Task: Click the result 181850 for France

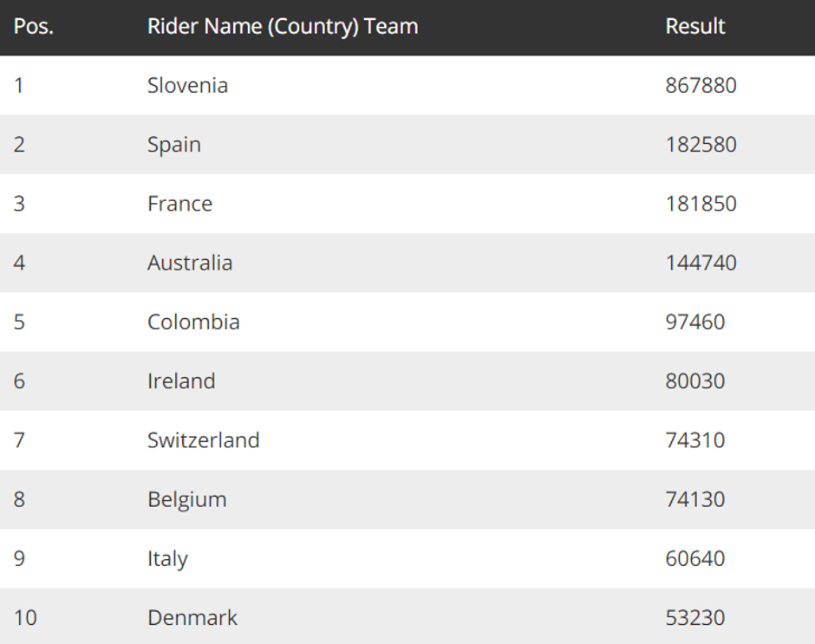Action: 701,204
